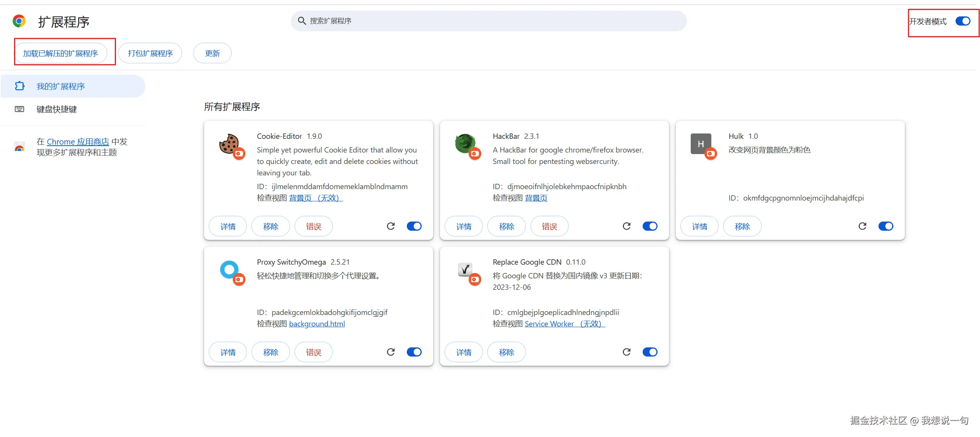Viewport: 980px width, 437px height.
Task: Toggle off Proxy SwitchyOmega
Action: 414,352
